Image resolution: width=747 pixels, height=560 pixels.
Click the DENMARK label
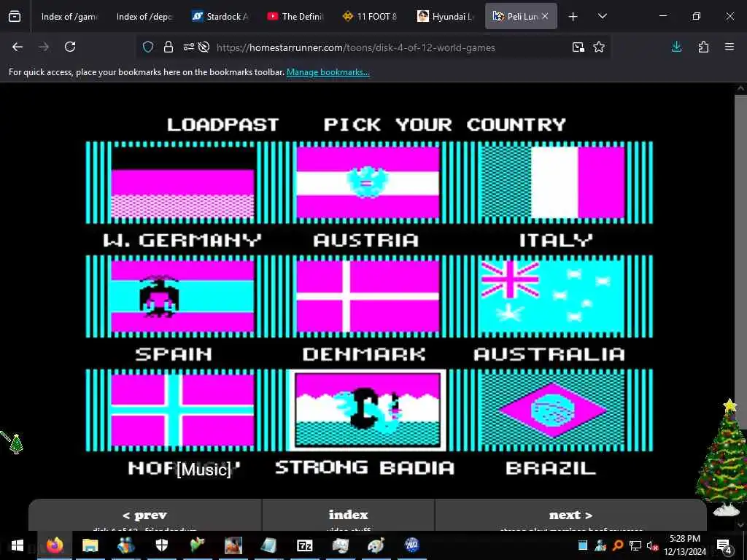[365, 354]
